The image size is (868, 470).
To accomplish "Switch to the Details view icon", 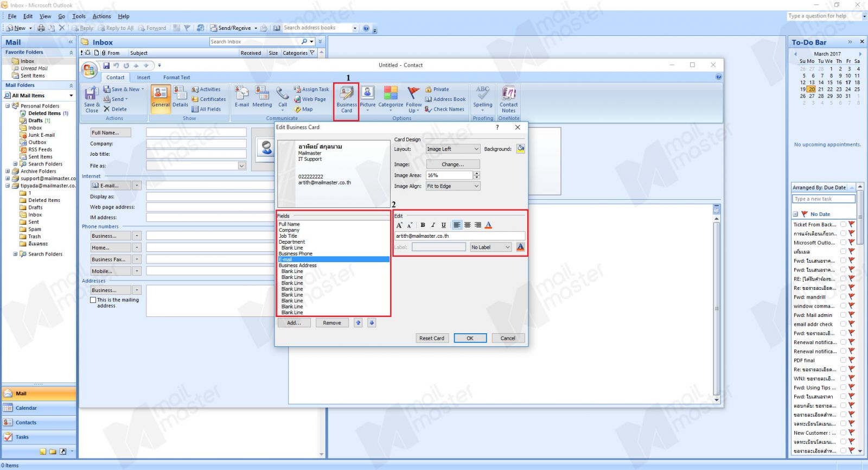I will 180,93.
